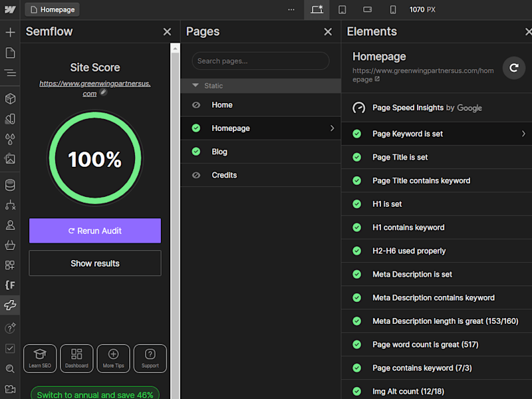This screenshot has width=532, height=399.
Task: Open the Finsweet {F icon
Action: pyautogui.click(x=10, y=285)
